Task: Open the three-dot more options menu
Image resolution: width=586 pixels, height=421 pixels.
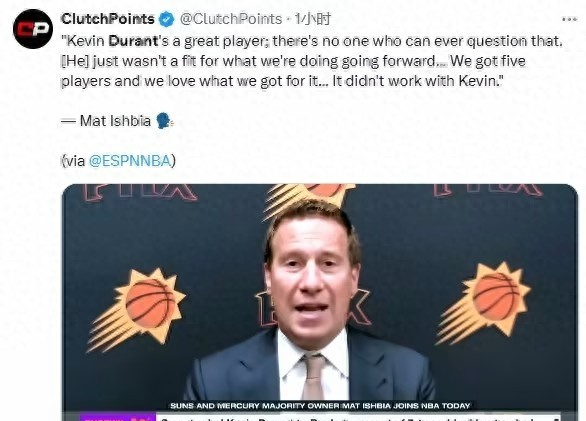Action: click(569, 19)
